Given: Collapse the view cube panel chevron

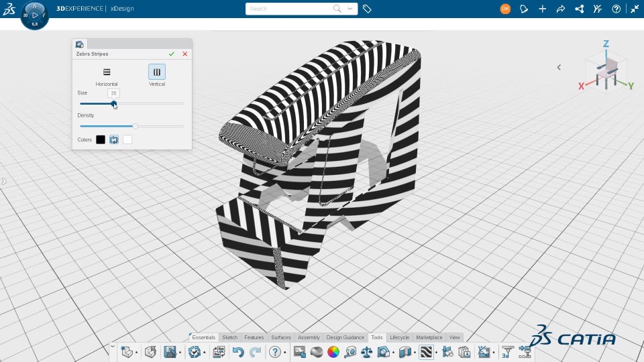Looking at the screenshot, I should click(x=559, y=67).
